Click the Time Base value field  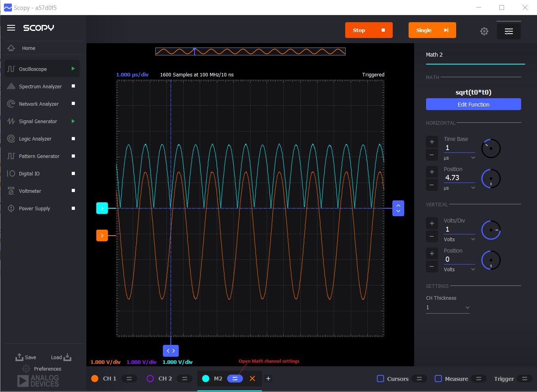[459, 148]
